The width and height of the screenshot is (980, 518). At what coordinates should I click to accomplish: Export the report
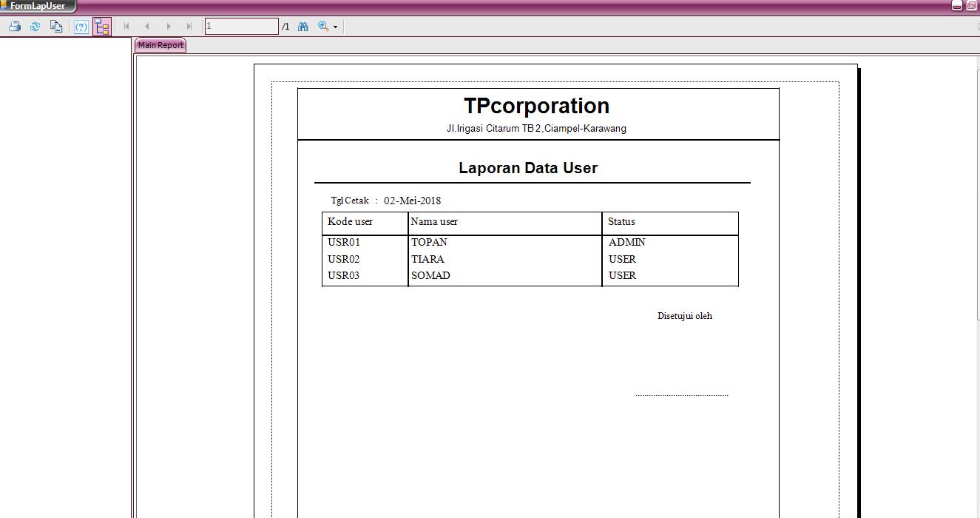pyautogui.click(x=55, y=26)
